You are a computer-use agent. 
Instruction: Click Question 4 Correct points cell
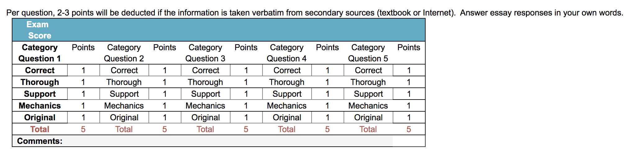[x=327, y=70]
